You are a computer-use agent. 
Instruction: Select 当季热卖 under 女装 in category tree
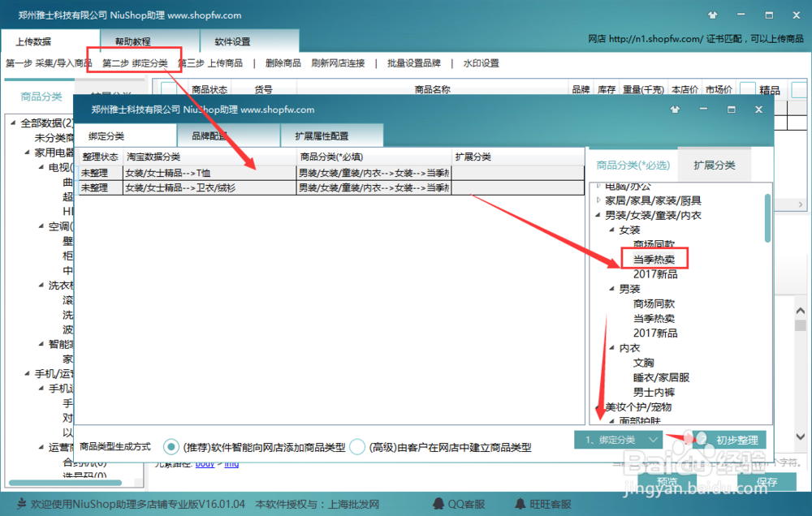point(654,259)
